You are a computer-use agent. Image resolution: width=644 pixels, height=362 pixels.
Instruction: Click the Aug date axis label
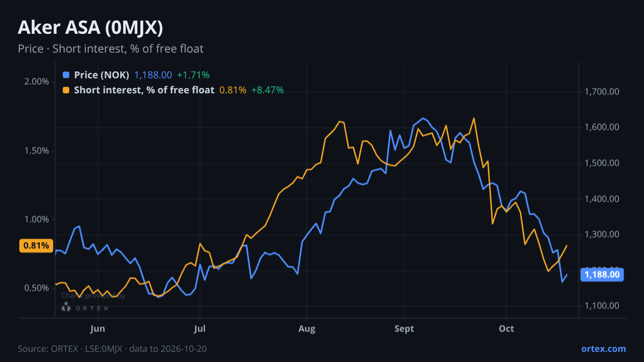pos(306,328)
